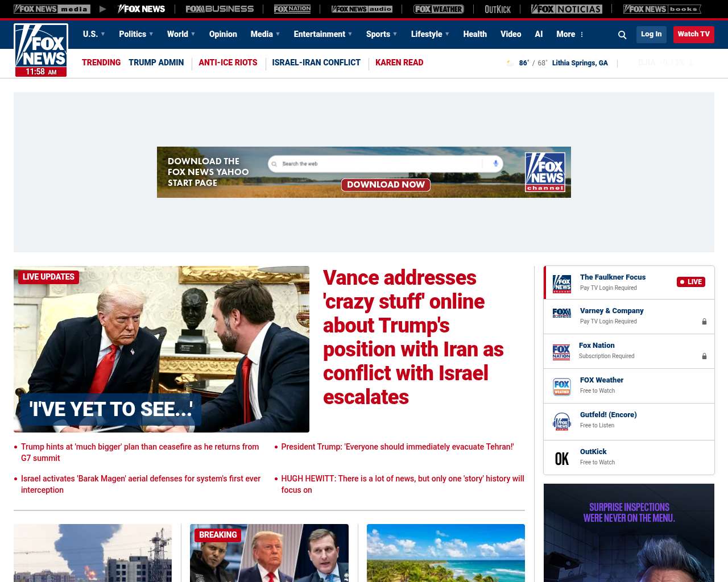The image size is (728, 582).
Task: Open the search magnifier icon
Action: coord(622,35)
